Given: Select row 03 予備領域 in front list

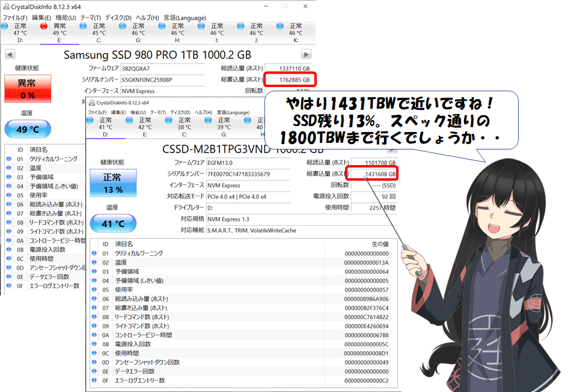Looking at the screenshot, I should tap(240, 271).
